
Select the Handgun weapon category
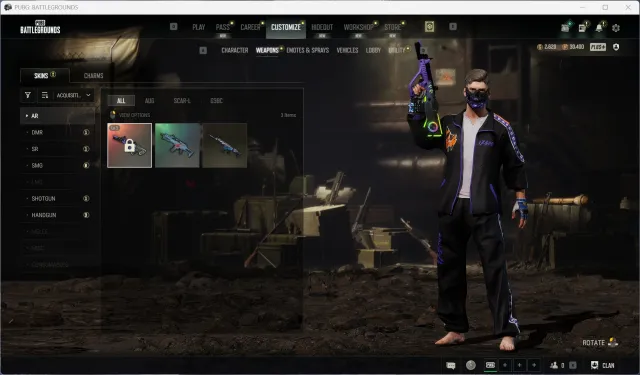57,215
